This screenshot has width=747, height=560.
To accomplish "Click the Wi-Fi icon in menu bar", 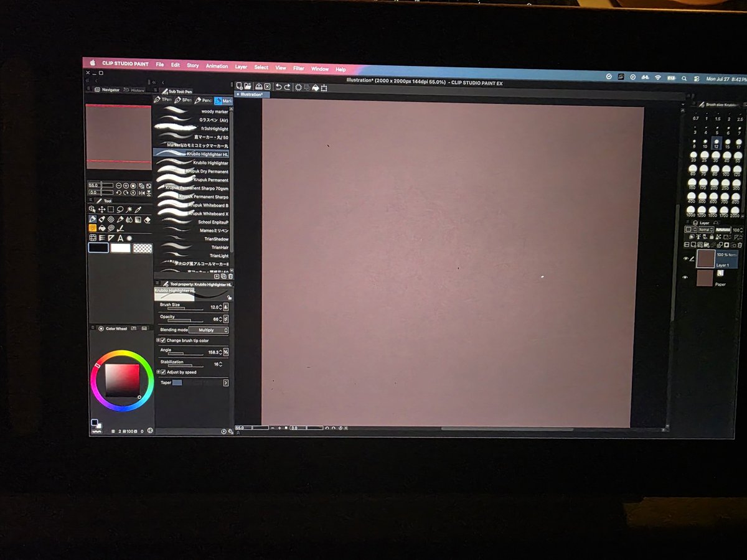I will pos(657,78).
